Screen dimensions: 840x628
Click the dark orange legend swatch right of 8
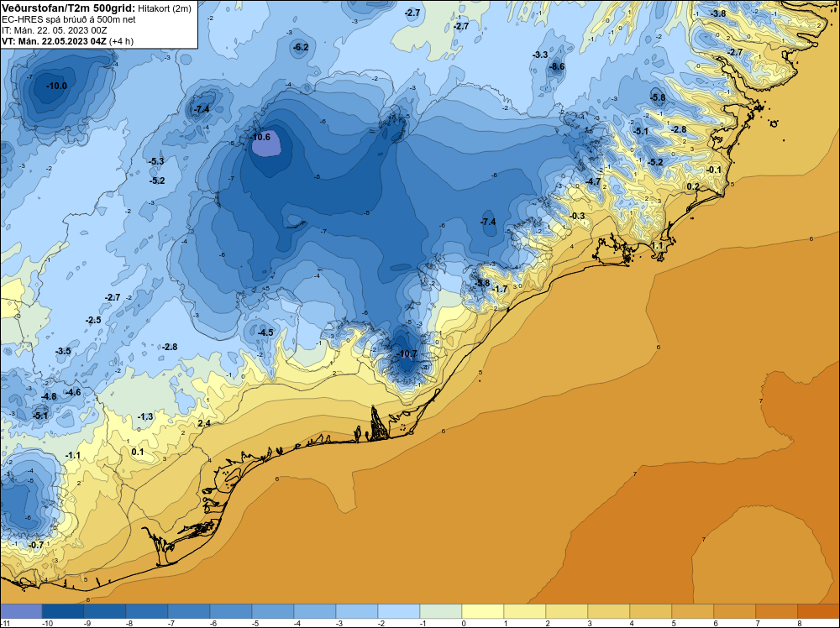[818, 611]
